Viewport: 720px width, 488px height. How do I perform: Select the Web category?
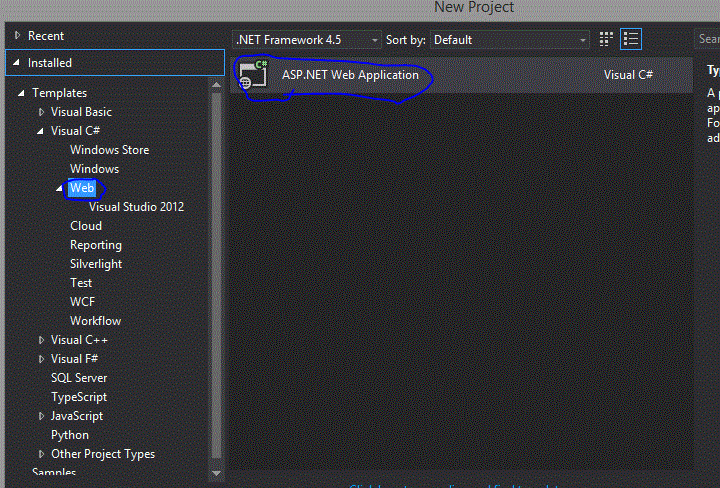click(82, 188)
